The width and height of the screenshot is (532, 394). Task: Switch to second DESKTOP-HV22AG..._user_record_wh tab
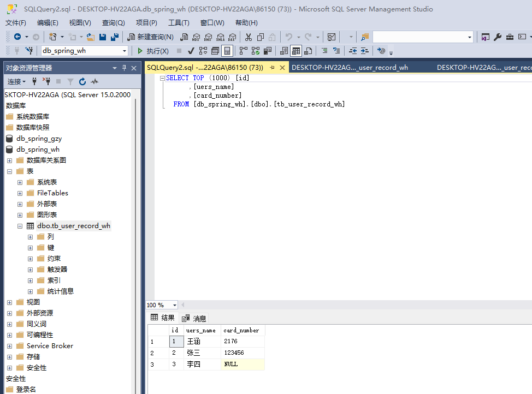(484, 68)
